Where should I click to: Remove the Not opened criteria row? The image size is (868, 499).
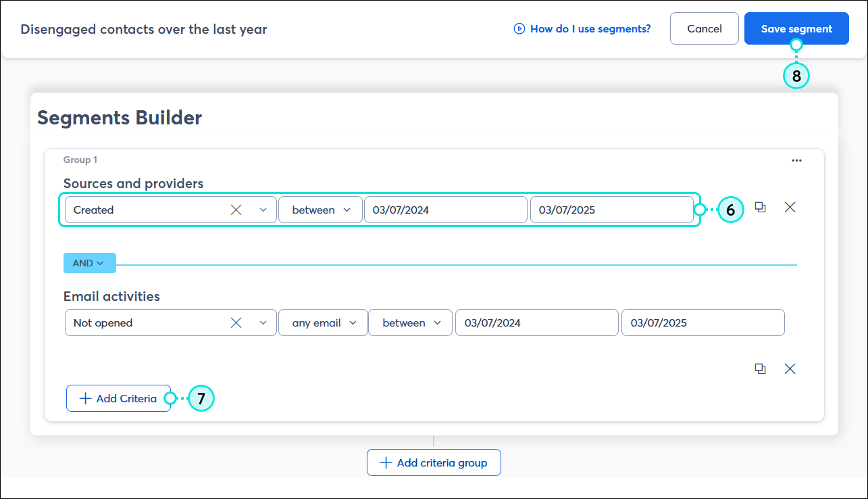point(790,369)
